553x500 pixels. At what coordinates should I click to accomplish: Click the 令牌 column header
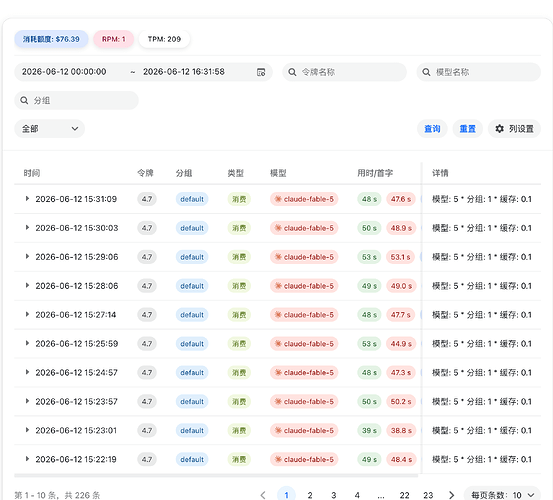145,173
